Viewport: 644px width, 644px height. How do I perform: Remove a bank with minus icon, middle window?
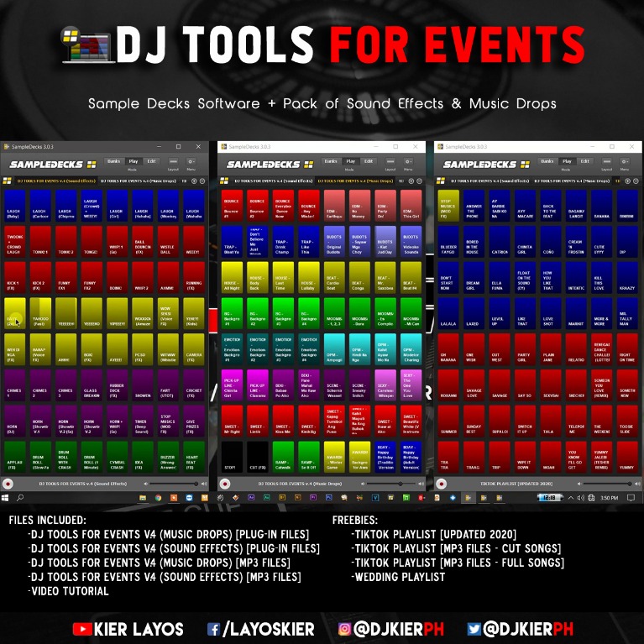click(419, 181)
